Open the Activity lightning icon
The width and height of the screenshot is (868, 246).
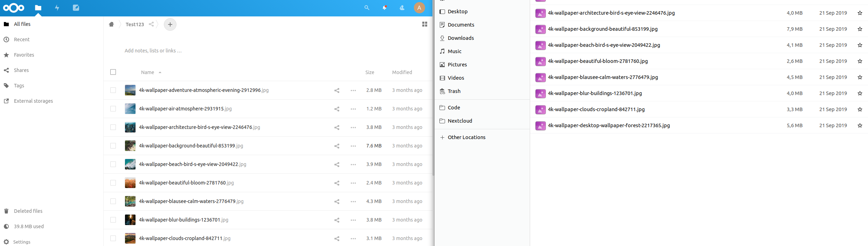coord(57,8)
